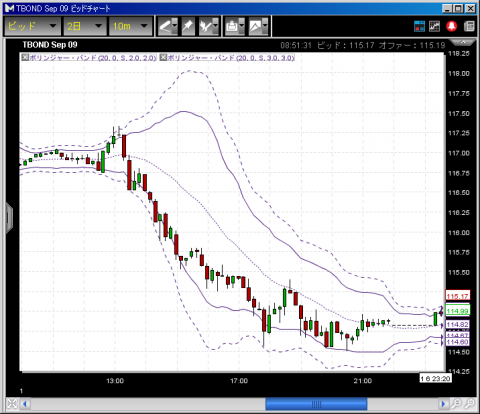Remove the Bollinger Band (20, 0, S, 2.0, 2.0) indicator

25,57
